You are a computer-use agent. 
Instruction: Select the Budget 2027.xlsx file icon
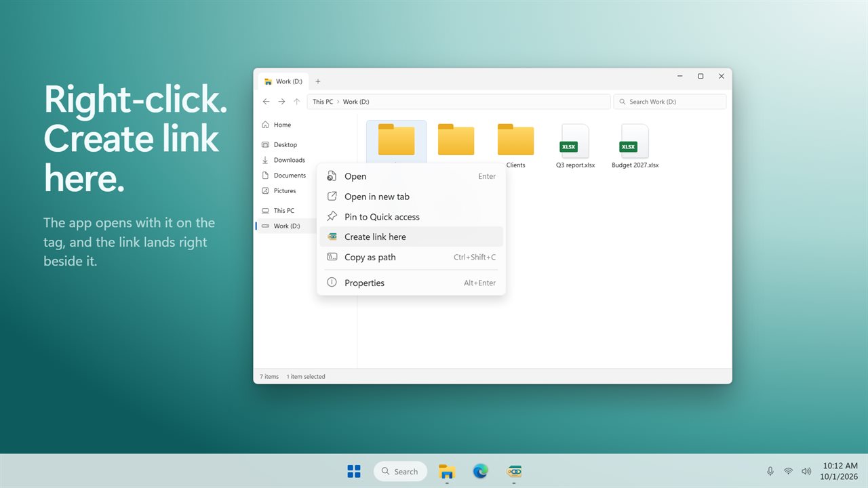(635, 141)
